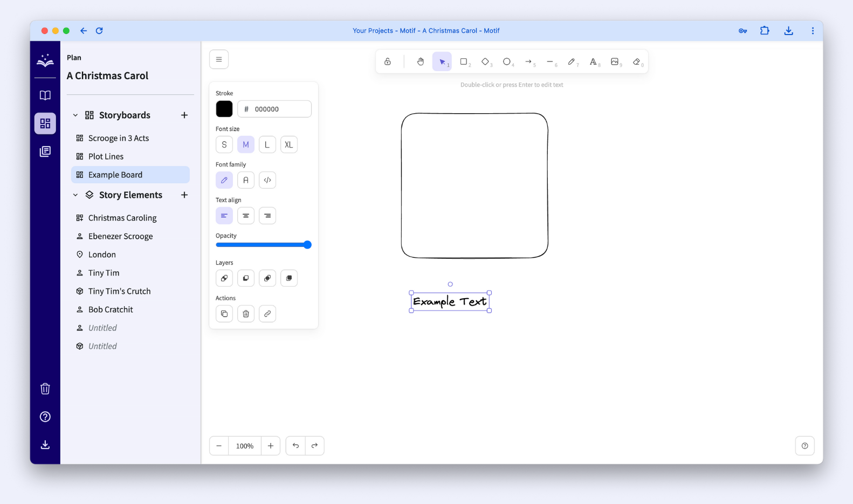Screen dimensions: 853x504
Task: Toggle the canvas lock tool
Action: point(388,62)
